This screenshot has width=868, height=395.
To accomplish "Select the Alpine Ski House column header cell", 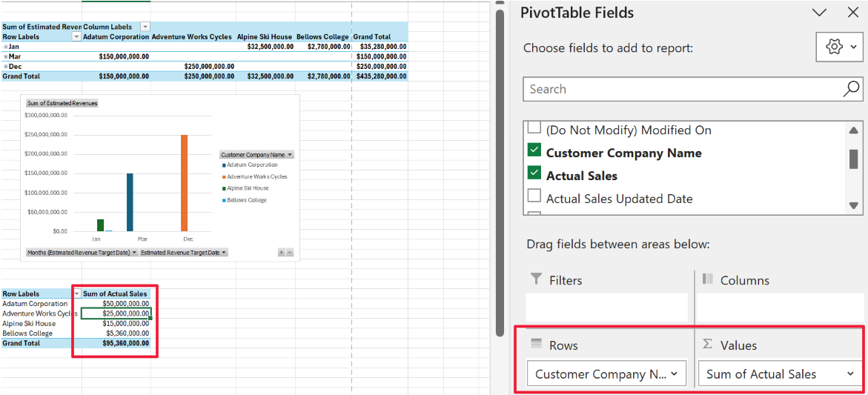I will pos(265,36).
